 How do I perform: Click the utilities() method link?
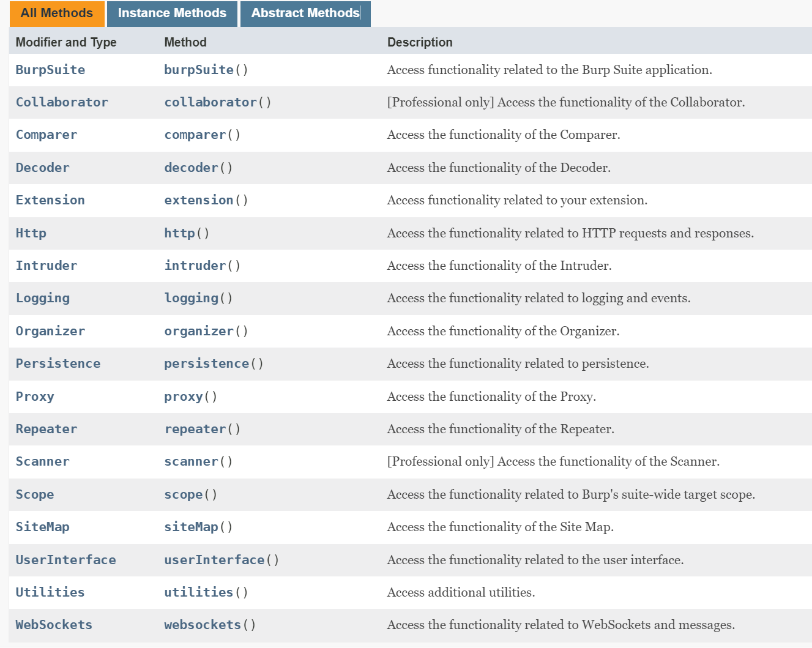199,592
